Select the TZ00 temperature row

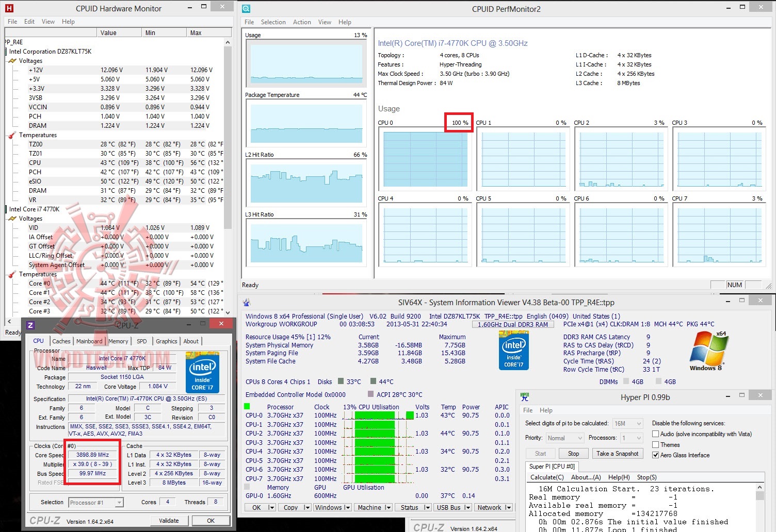[125, 144]
